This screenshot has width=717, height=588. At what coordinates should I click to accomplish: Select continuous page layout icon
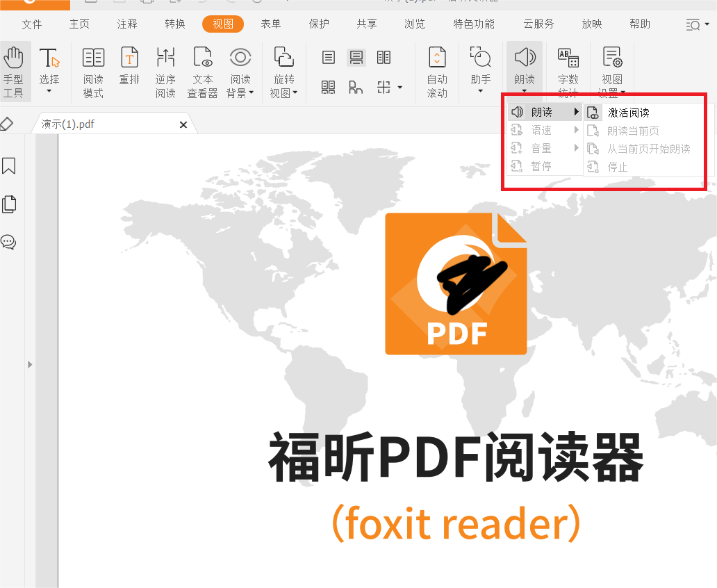(x=356, y=58)
